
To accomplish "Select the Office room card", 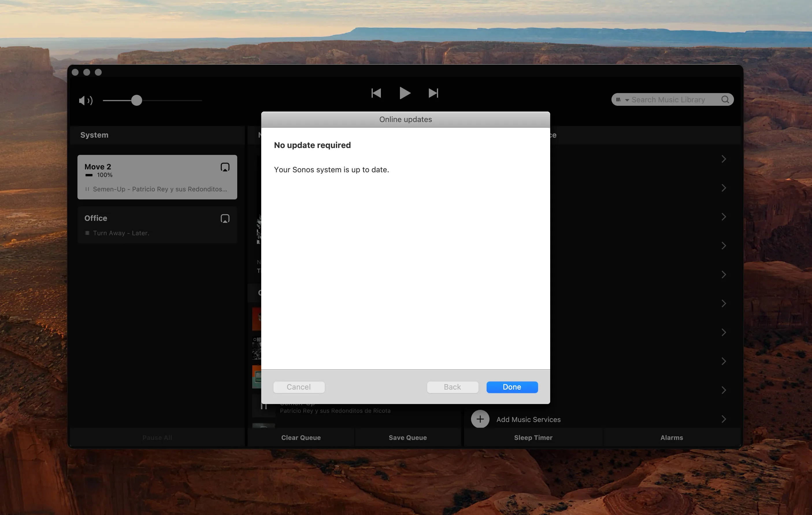I will 157,225.
